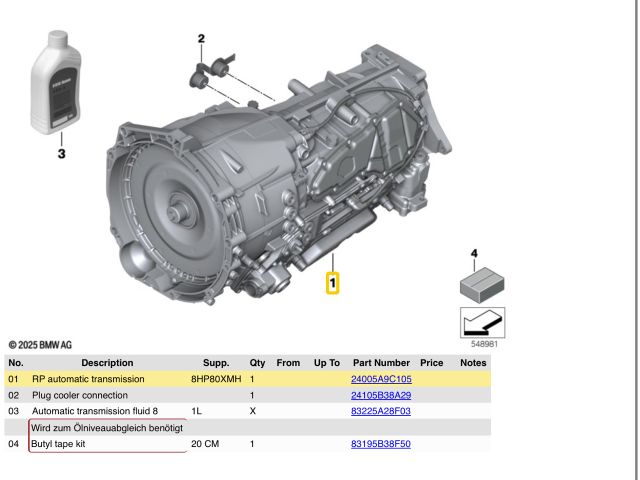640x480 pixels.
Task: Open part number link 24005A9C105
Action: click(381, 380)
